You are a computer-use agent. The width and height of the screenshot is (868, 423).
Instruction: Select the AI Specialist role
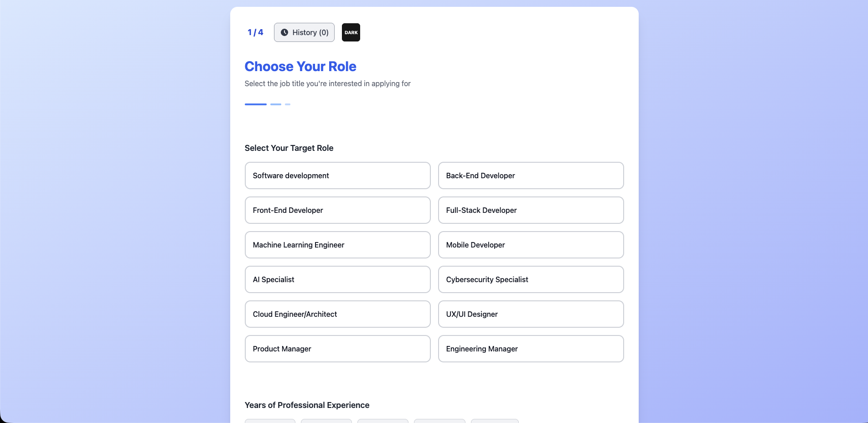click(337, 279)
